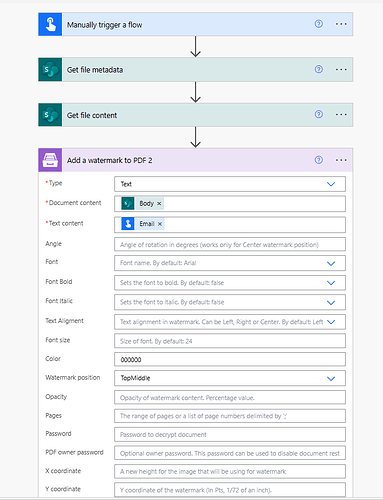Click the SharePoint icon on Get file content
Screen dimensions: 383x500
(x=50, y=115)
